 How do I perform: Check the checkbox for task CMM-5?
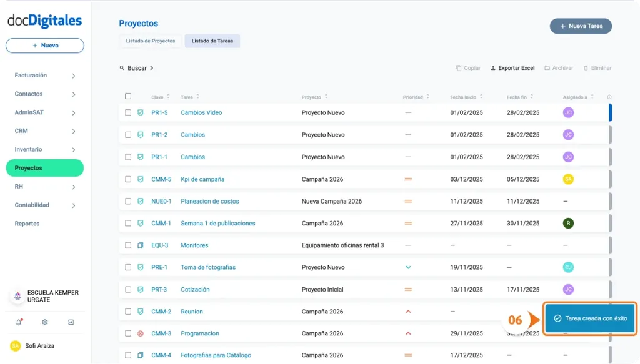(128, 179)
